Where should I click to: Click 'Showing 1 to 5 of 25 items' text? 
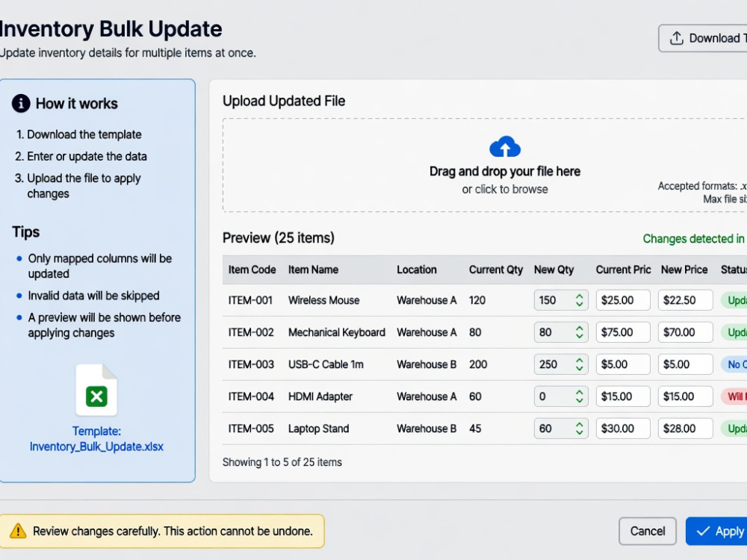tap(282, 462)
